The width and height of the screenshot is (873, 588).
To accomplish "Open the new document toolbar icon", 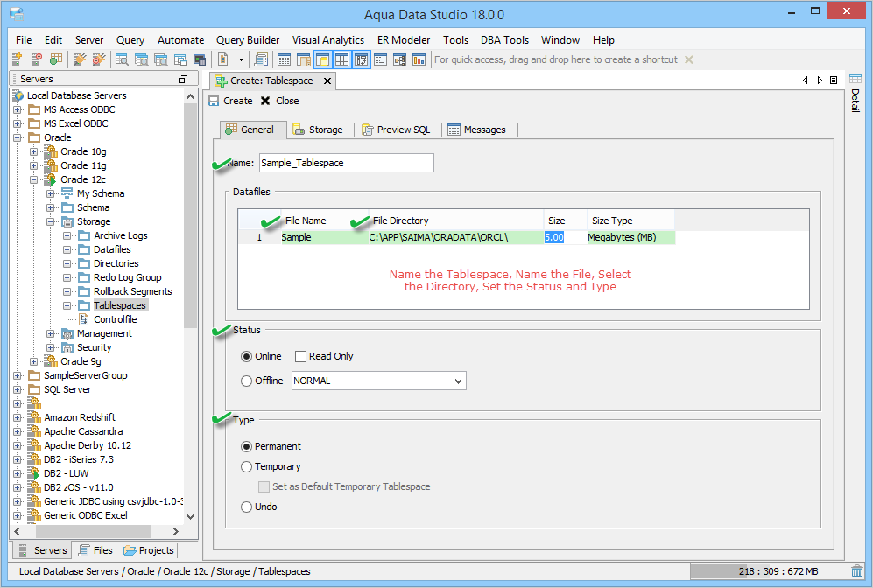I will pos(222,59).
